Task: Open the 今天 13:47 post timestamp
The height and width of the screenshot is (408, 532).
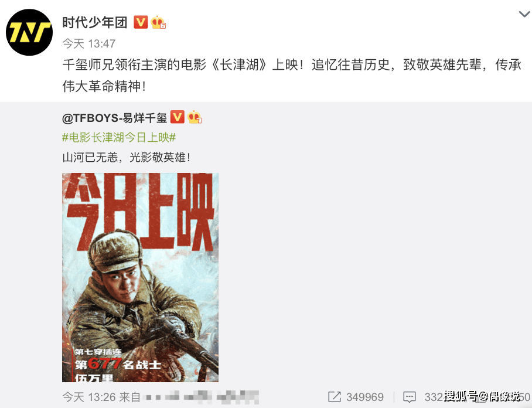Action: [x=89, y=43]
